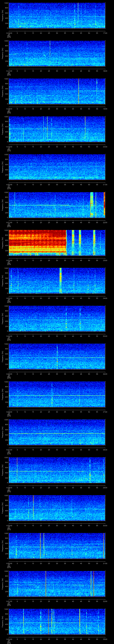Click the '21:00' end time label
Screen dimensions: 114x644
point(105,184)
